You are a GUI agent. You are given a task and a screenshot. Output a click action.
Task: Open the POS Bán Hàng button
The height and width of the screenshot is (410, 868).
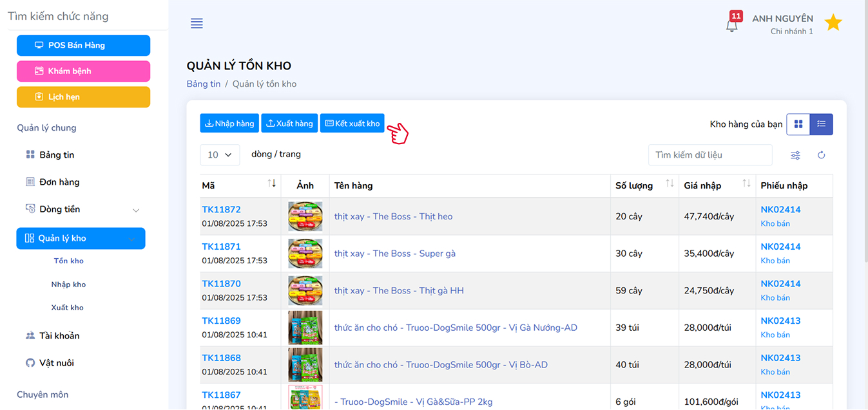click(x=83, y=46)
